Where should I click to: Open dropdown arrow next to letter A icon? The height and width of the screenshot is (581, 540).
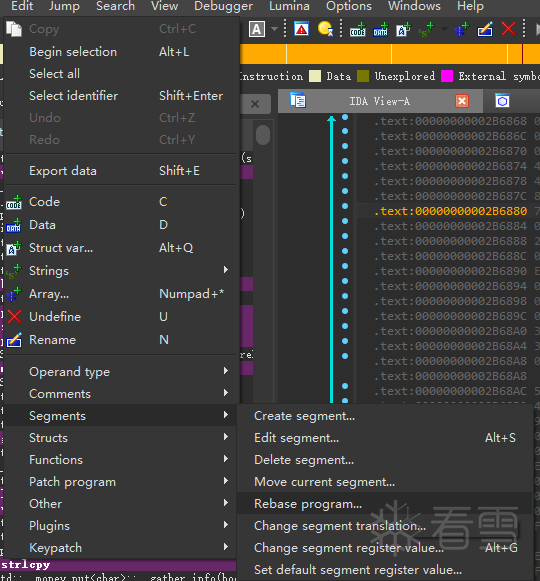coord(275,29)
